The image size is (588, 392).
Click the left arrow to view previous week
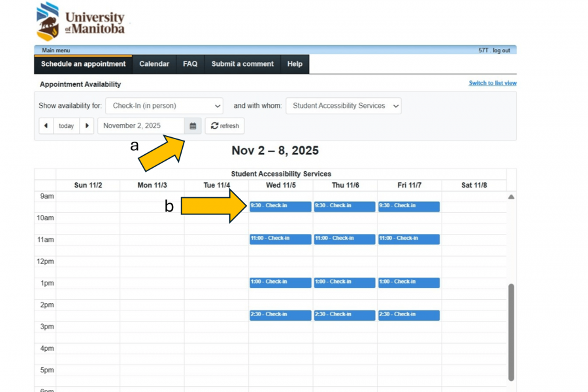[x=45, y=125]
